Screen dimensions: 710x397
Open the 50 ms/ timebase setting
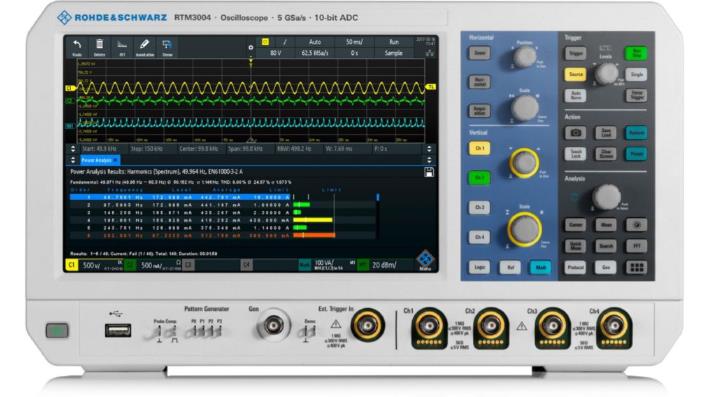[354, 42]
